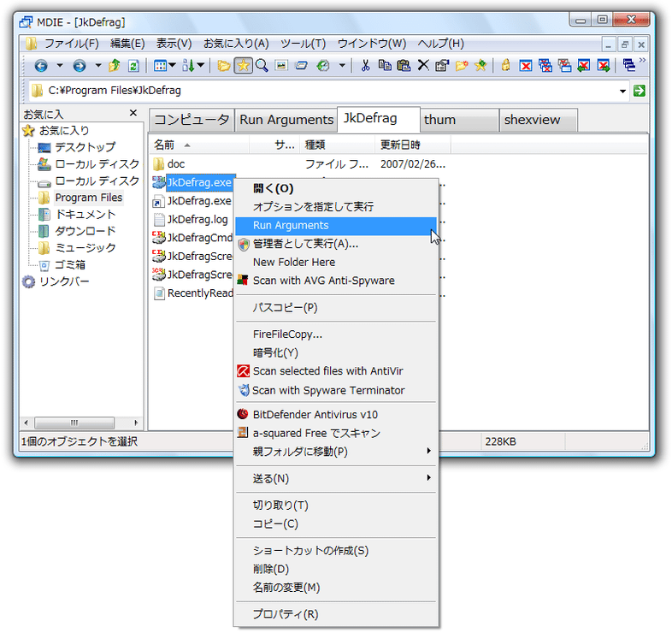
Task: Click the Forward navigation arrow
Action: (80, 66)
